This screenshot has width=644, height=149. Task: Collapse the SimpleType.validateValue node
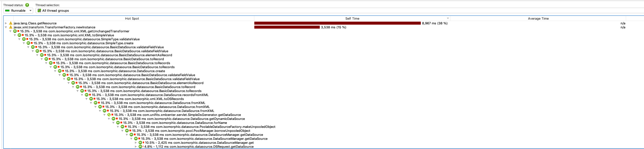[19, 39]
